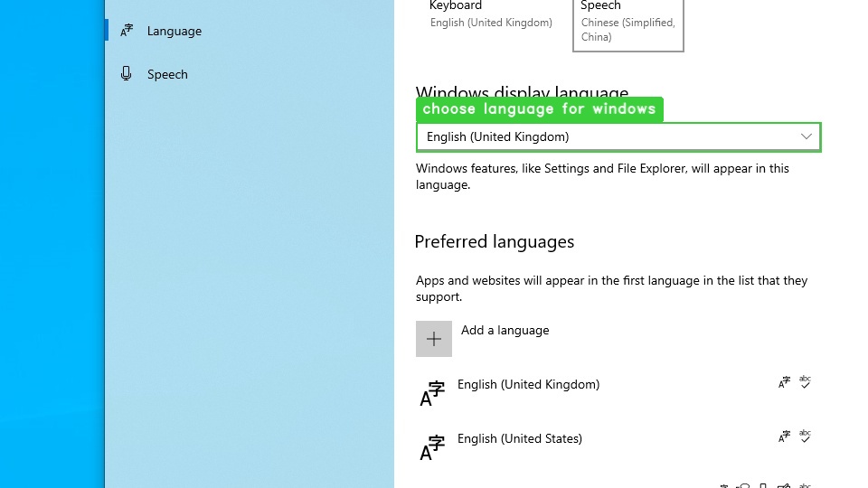The width and height of the screenshot is (868, 488).
Task: Click display language feature icon for United Kingdom
Action: 785,382
